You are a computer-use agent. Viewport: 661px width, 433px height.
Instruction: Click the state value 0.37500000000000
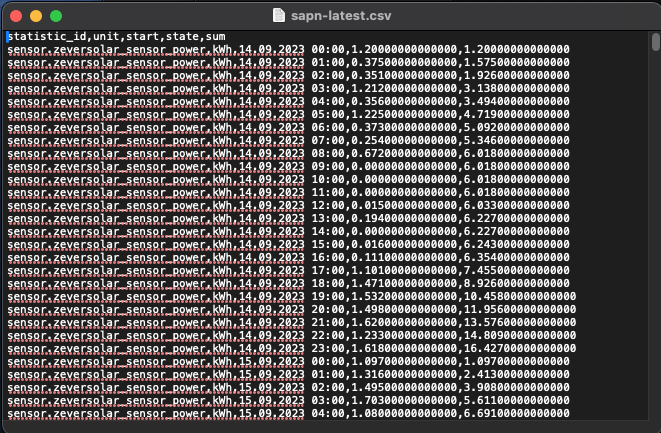pyautogui.click(x=404, y=62)
